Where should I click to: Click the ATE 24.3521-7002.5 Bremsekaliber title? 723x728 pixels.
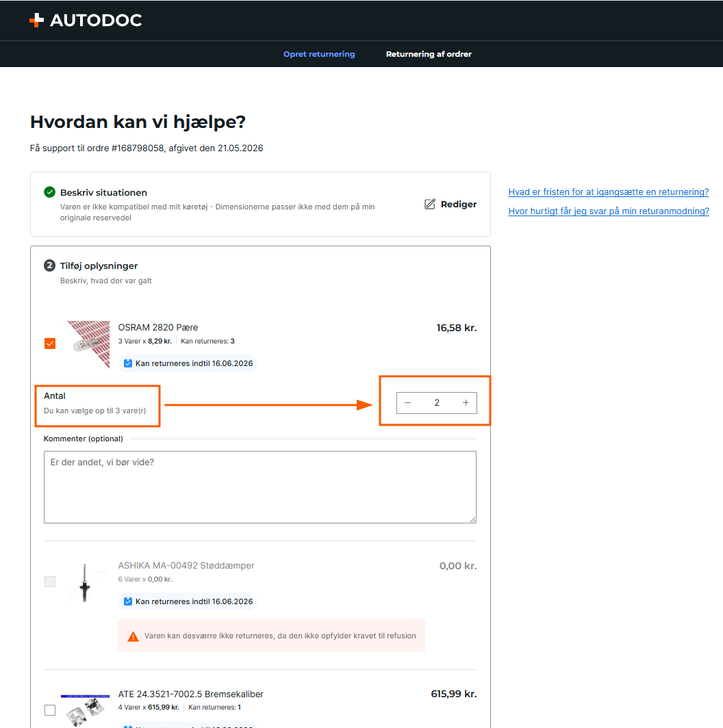(x=190, y=694)
